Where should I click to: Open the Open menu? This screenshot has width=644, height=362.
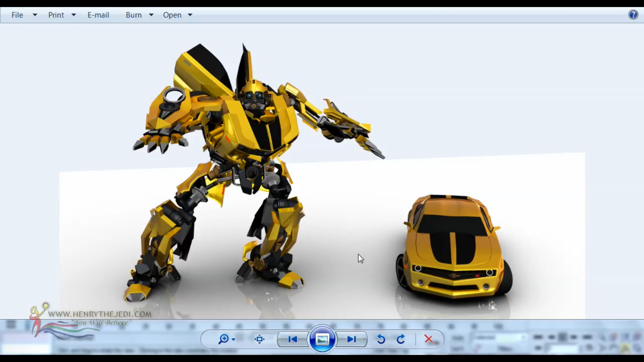click(x=172, y=15)
